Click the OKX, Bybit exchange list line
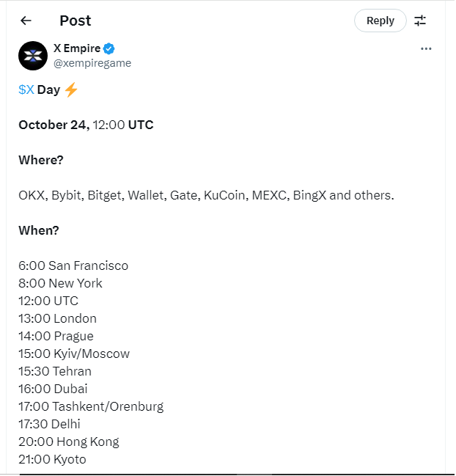 [x=206, y=195]
